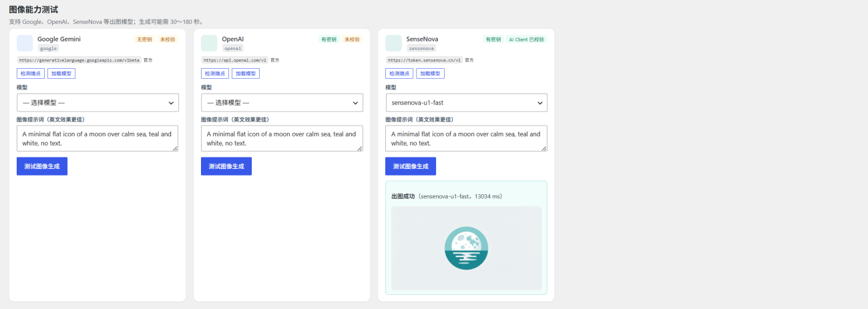Screen dimensions: 868x309
Task: Click the generated moon over sea image
Action: tap(466, 248)
